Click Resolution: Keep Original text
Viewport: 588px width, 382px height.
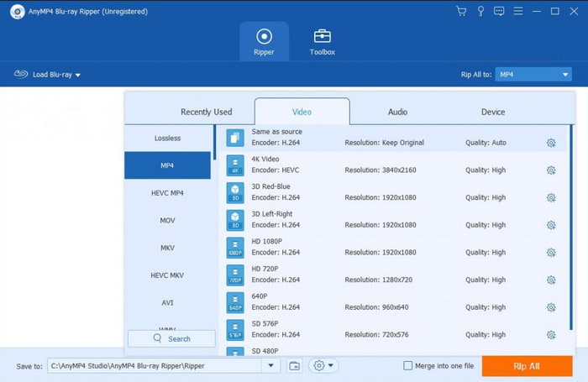point(385,143)
